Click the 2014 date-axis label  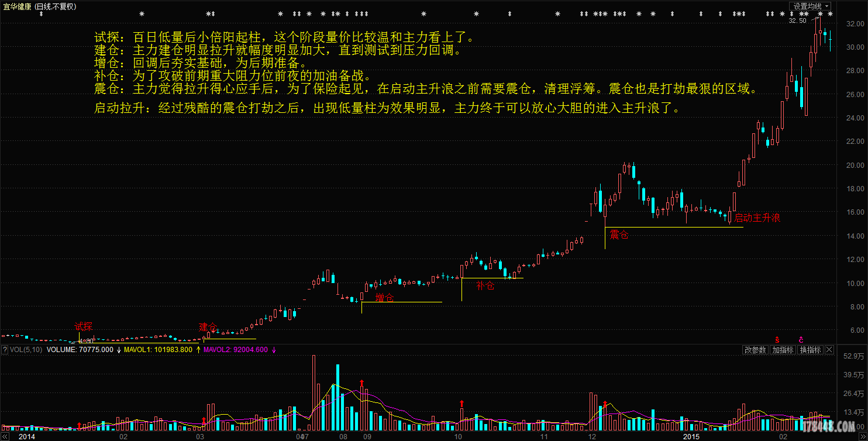point(27,436)
